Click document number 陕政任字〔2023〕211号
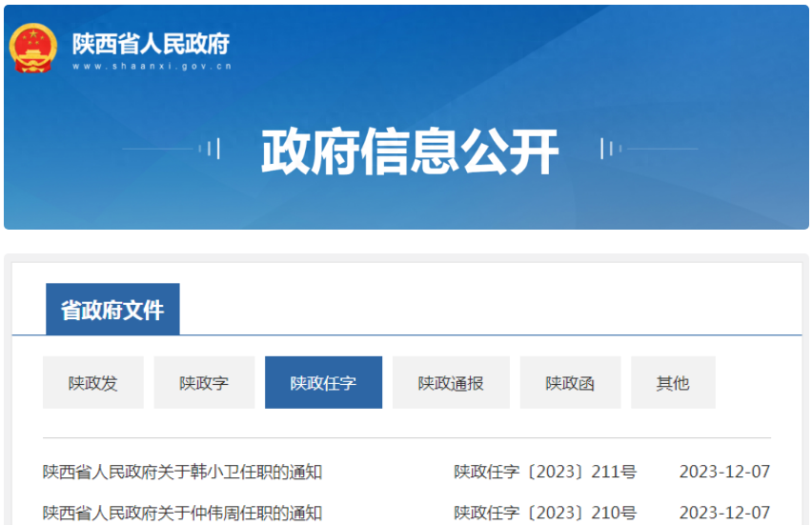812x525 pixels. [545, 472]
